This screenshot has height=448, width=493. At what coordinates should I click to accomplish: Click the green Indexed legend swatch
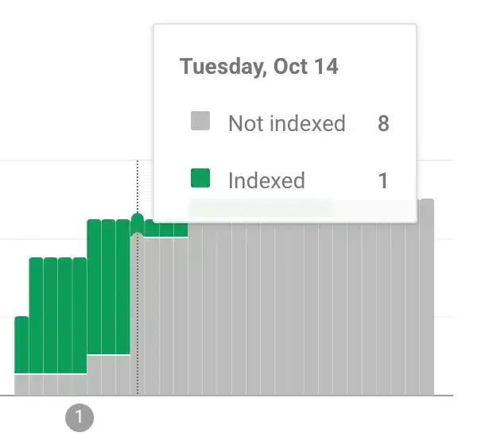point(200,180)
